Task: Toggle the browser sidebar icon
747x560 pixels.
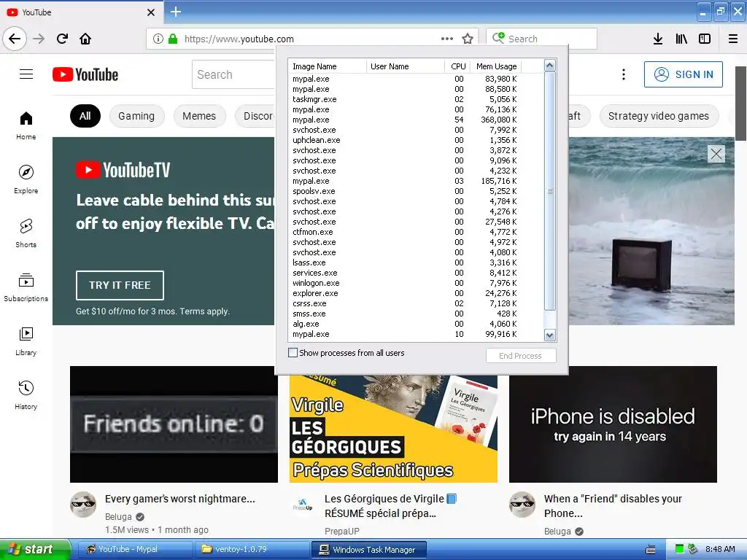Action: (x=705, y=39)
